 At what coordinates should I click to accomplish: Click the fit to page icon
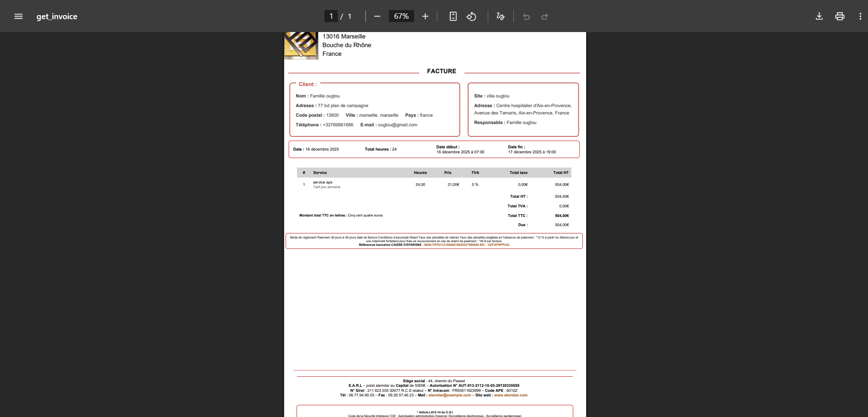tap(453, 16)
